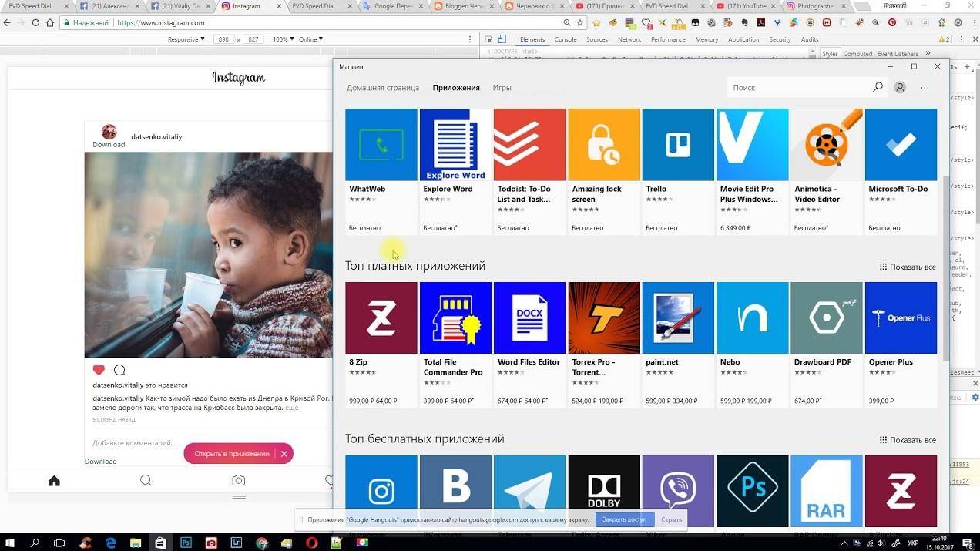Open Photoshop from the Windows taskbar
Screen dimensions: 980x551
186,543
